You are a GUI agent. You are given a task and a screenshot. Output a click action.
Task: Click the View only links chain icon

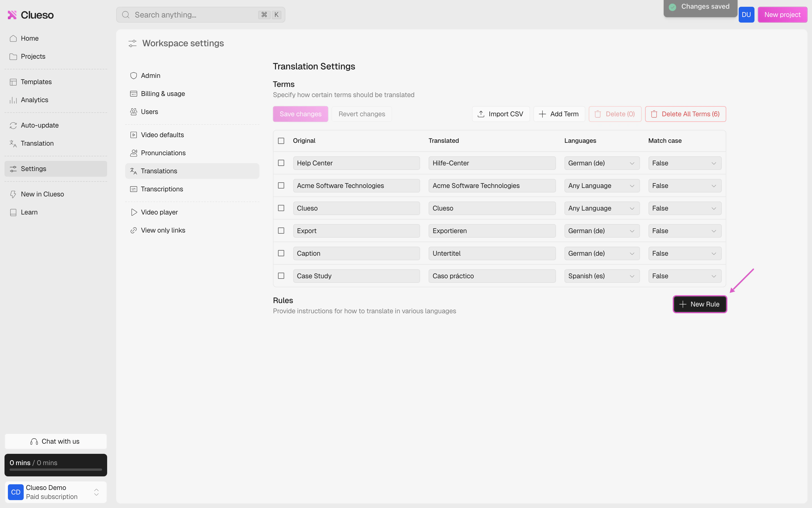[134, 230]
